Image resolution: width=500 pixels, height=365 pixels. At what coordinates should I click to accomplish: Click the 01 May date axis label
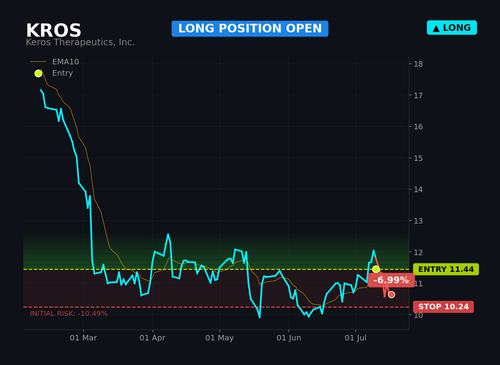point(219,338)
